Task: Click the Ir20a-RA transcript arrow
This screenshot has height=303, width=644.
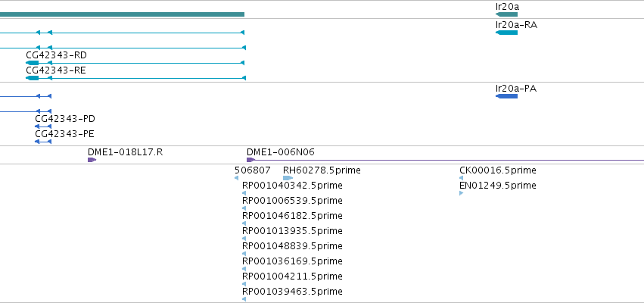Action: click(x=506, y=33)
